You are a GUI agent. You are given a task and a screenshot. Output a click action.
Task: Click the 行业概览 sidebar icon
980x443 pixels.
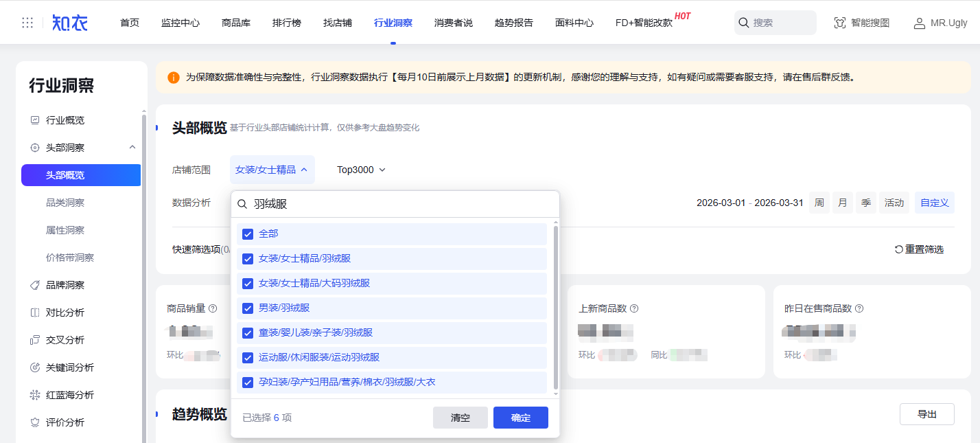click(35, 120)
